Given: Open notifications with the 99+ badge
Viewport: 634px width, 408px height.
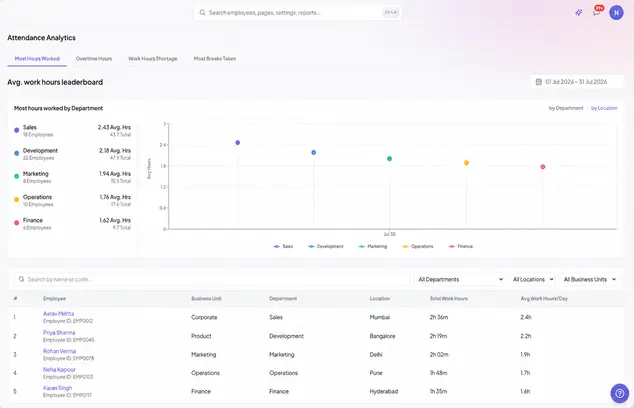Looking at the screenshot, I should coord(597,11).
